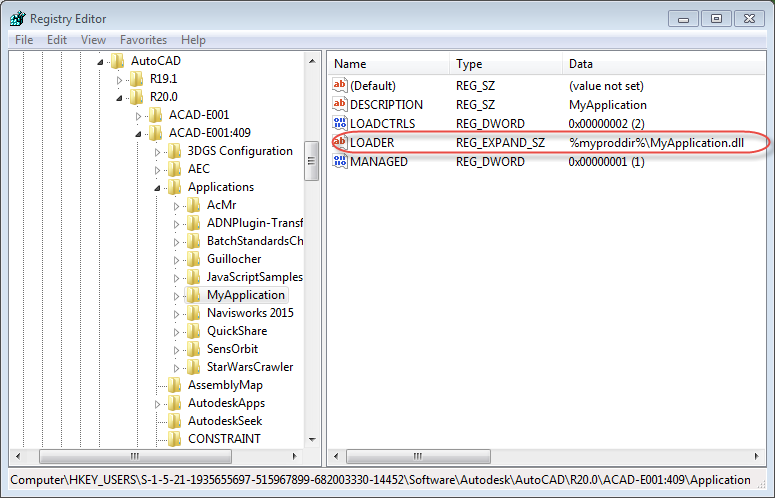
Task: Select the AutodeskSeek key in tree
Action: click(x=224, y=421)
